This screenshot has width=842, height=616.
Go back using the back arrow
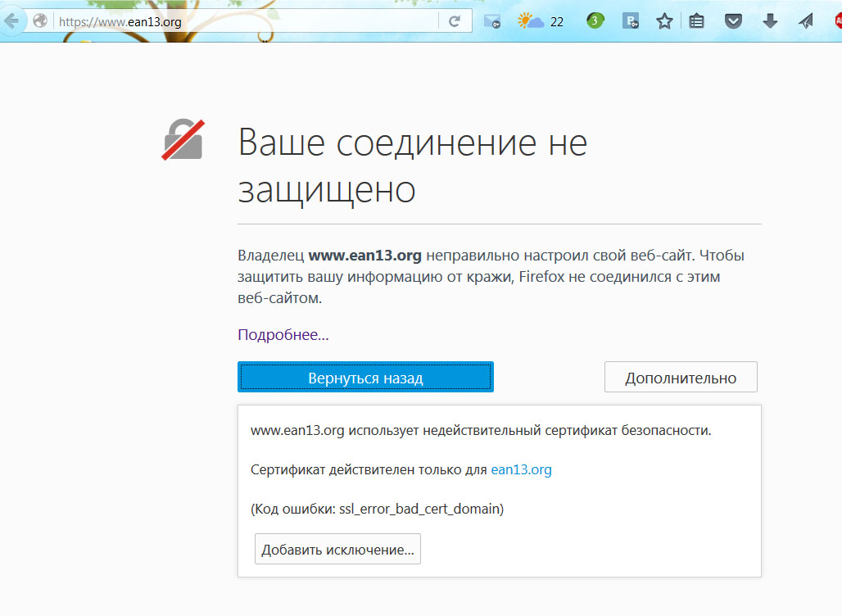point(11,21)
